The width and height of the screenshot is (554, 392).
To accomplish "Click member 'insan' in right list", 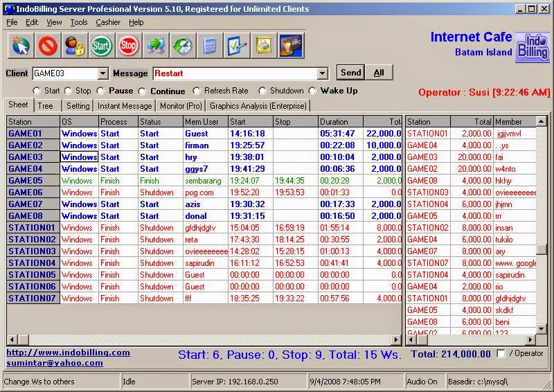I will [515, 228].
